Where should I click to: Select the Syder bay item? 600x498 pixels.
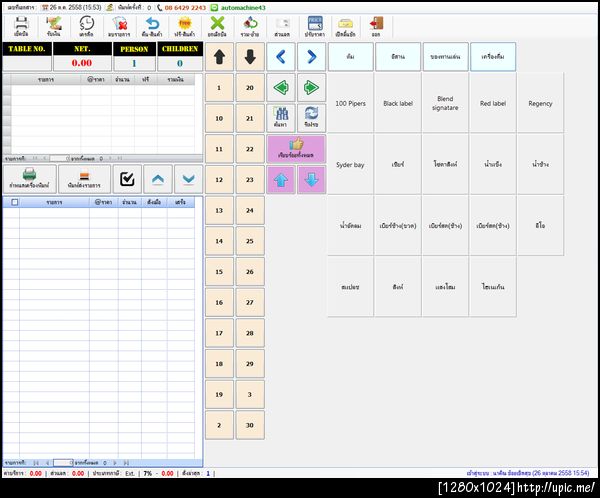[351, 165]
